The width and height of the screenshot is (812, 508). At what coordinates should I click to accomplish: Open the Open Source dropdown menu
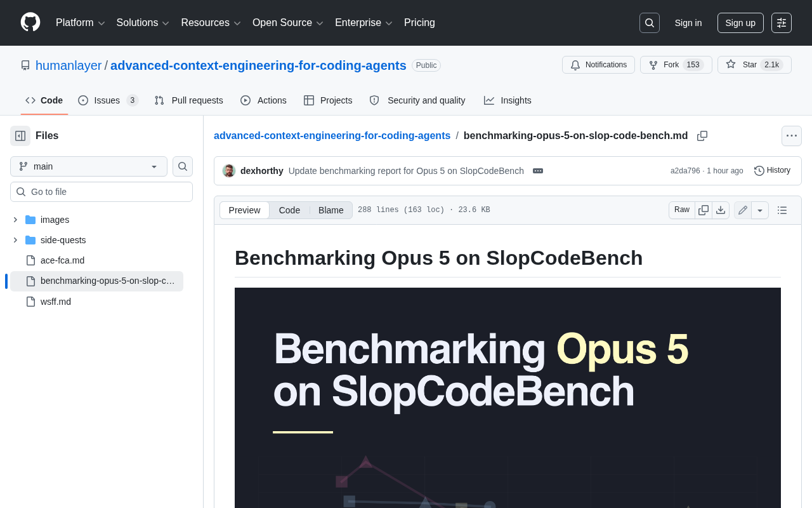tap(288, 23)
